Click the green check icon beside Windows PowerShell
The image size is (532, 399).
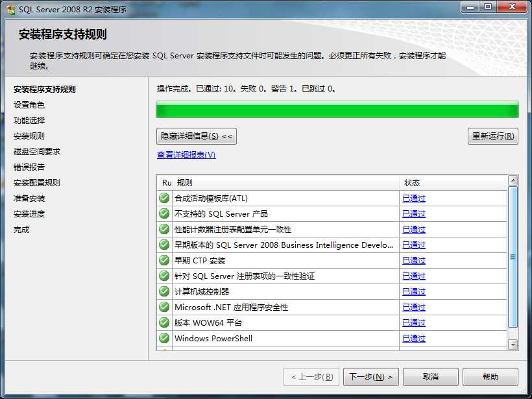click(x=164, y=338)
